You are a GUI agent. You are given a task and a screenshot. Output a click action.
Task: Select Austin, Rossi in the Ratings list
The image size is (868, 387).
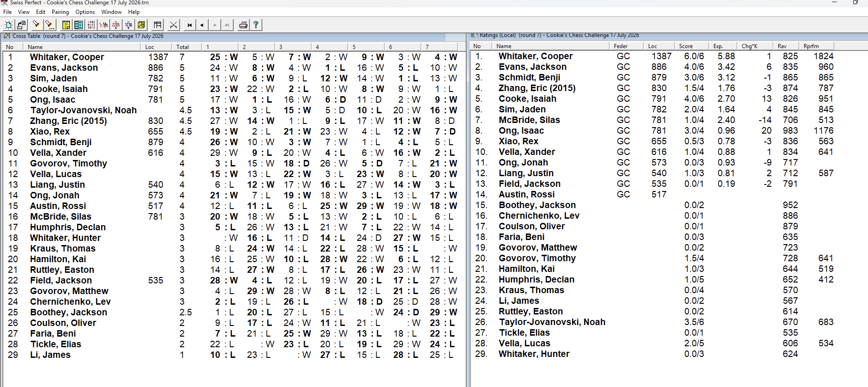point(527,194)
